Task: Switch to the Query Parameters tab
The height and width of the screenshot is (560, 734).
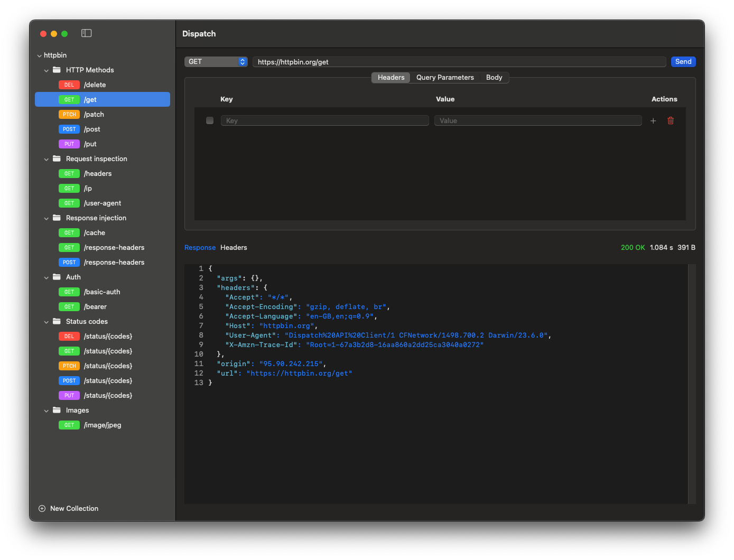Action: pos(444,77)
